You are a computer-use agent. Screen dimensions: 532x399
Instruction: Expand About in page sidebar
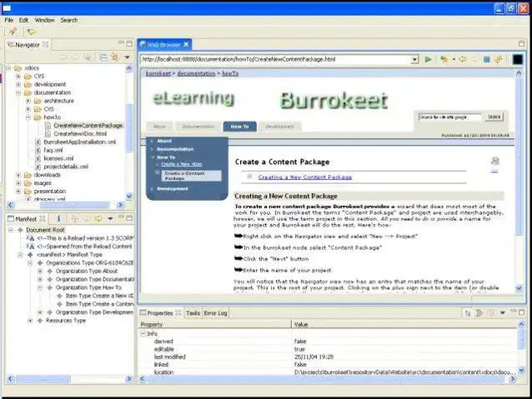[152, 141]
